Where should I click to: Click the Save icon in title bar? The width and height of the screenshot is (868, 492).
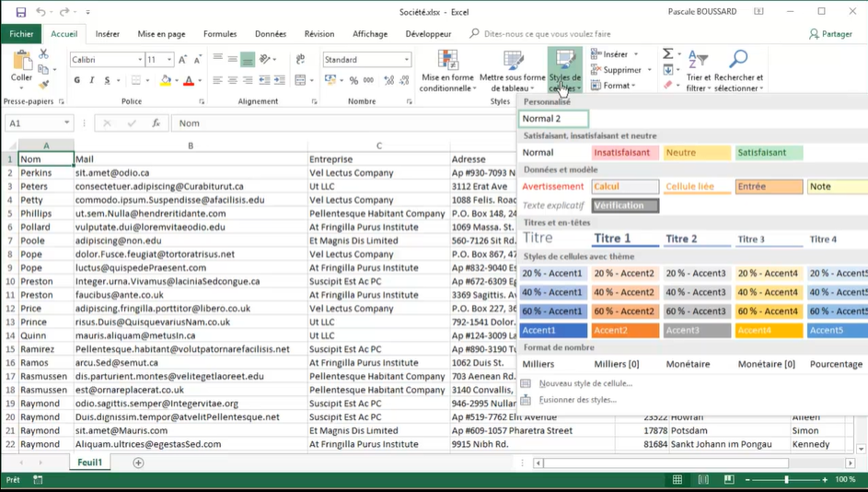click(x=20, y=12)
